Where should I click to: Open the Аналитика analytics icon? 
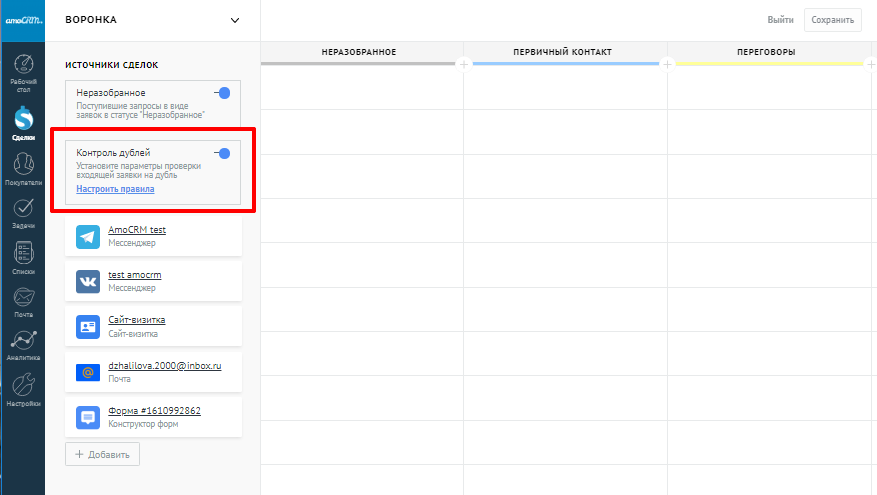22,343
